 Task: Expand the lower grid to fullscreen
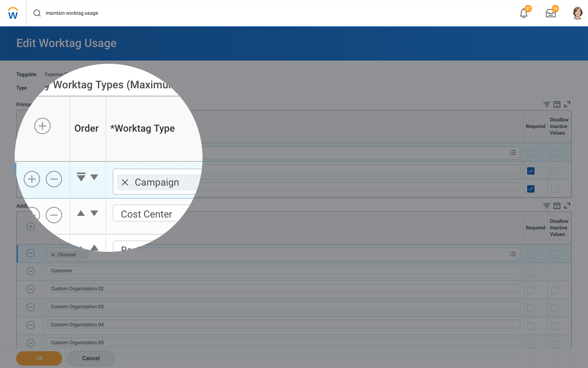pos(567,206)
